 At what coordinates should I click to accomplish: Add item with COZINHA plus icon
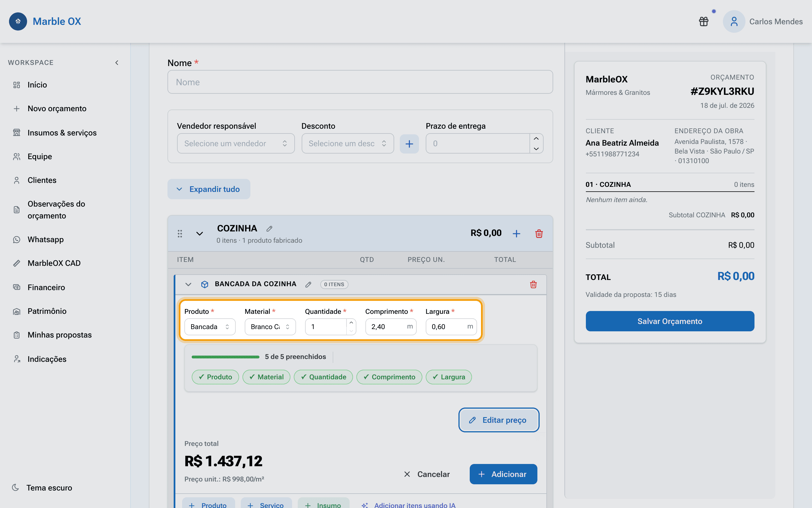coord(517,233)
